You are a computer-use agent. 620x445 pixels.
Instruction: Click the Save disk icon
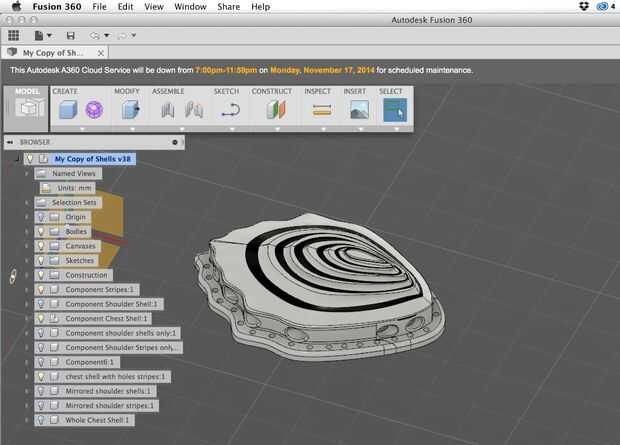(x=71, y=36)
